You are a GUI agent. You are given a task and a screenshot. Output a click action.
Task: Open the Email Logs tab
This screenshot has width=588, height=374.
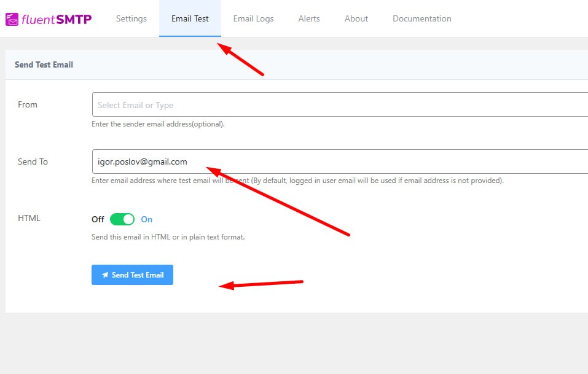coord(253,18)
